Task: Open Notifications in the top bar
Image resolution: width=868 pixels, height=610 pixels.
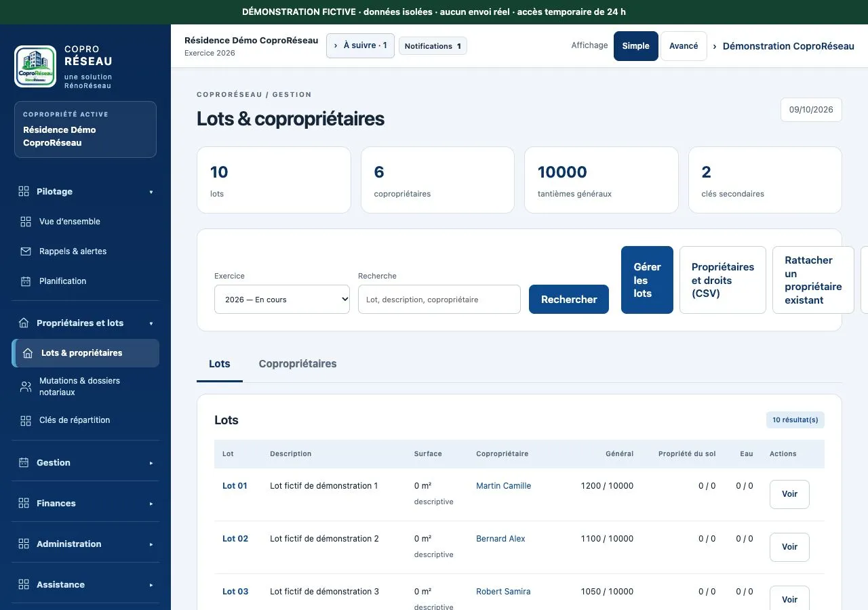Action: [x=433, y=46]
